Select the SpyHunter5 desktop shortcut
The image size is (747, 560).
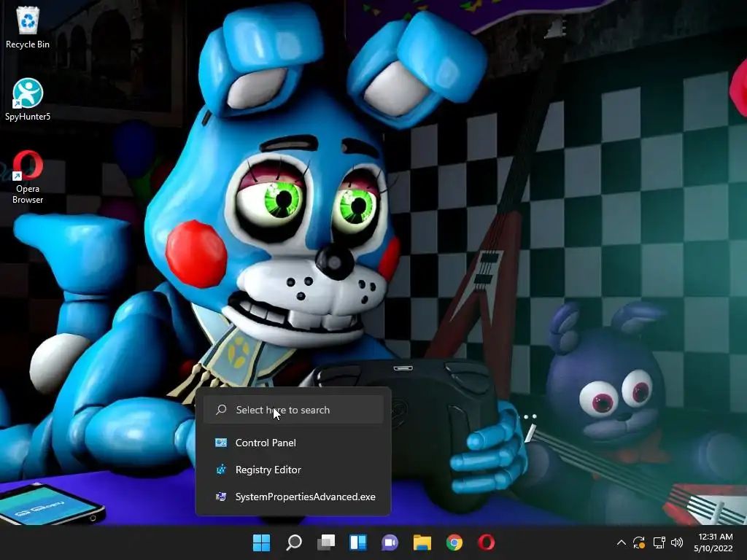pos(28,99)
